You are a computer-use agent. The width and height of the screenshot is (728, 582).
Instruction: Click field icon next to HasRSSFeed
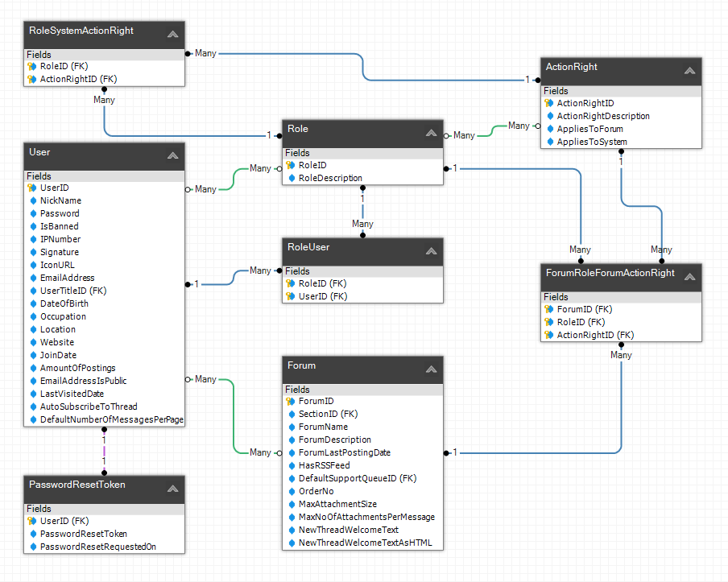tap(292, 465)
